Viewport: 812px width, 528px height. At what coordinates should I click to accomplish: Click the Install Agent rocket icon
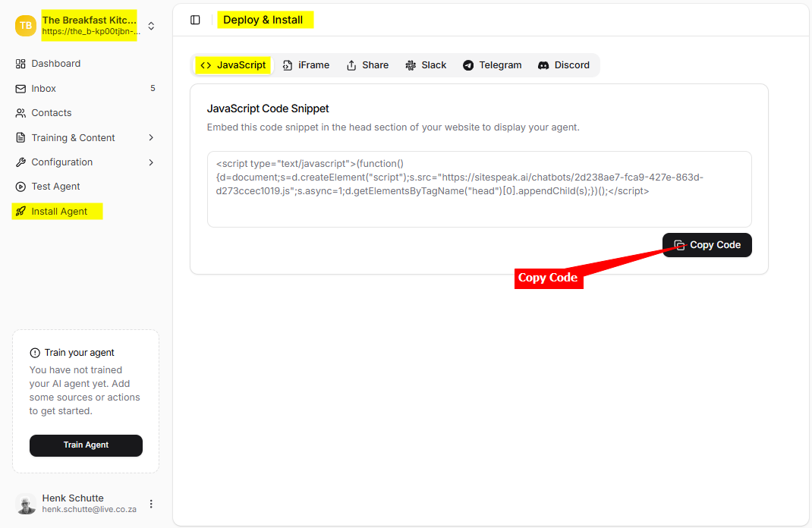click(20, 211)
